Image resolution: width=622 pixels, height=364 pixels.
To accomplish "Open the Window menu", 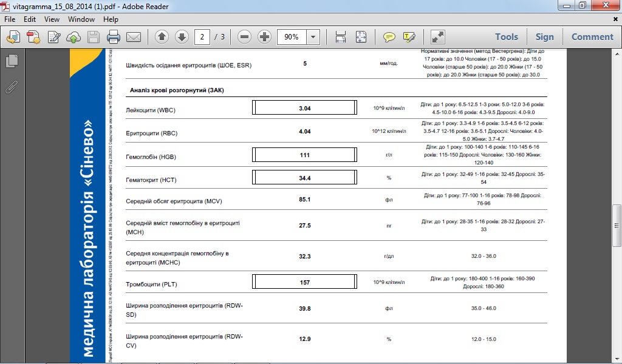I will [81, 19].
